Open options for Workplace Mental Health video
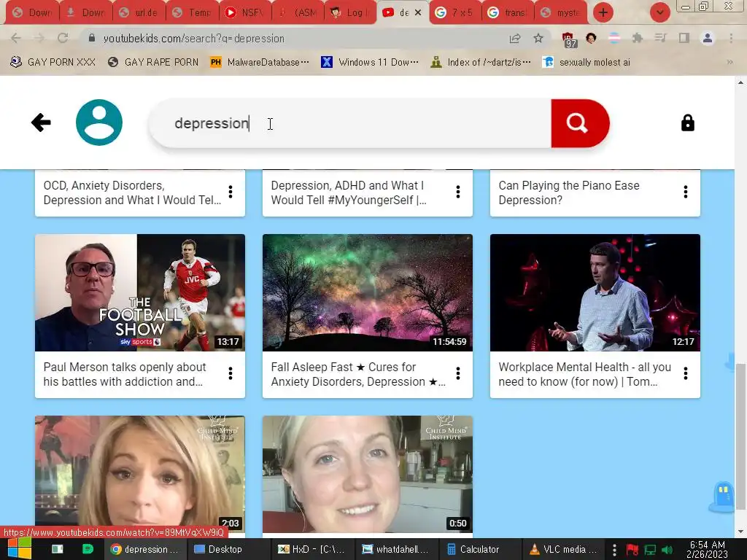The image size is (747, 560). (x=686, y=374)
